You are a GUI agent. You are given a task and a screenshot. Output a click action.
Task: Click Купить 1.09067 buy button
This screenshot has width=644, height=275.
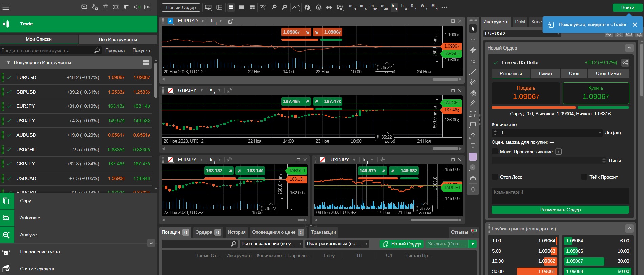(x=596, y=93)
